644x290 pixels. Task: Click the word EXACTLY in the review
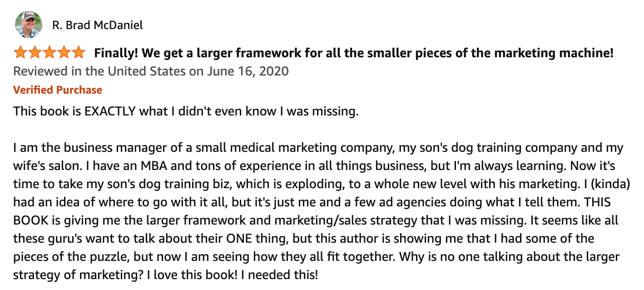pyautogui.click(x=110, y=111)
